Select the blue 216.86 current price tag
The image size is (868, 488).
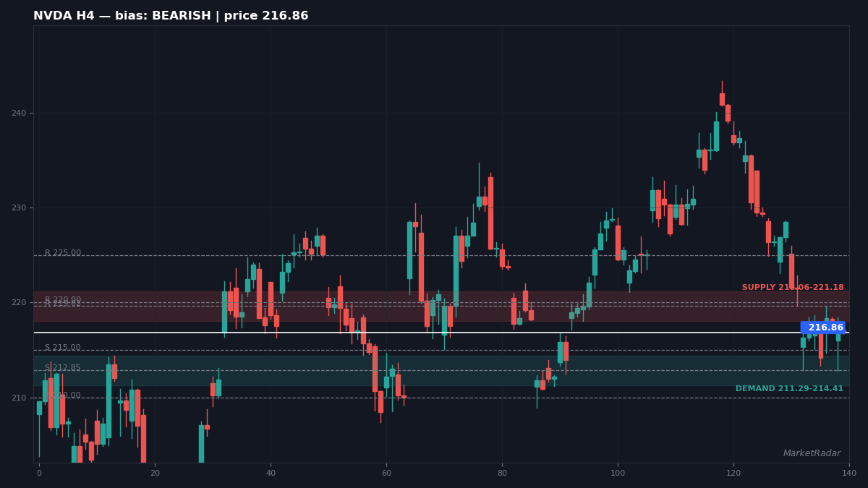tap(822, 328)
